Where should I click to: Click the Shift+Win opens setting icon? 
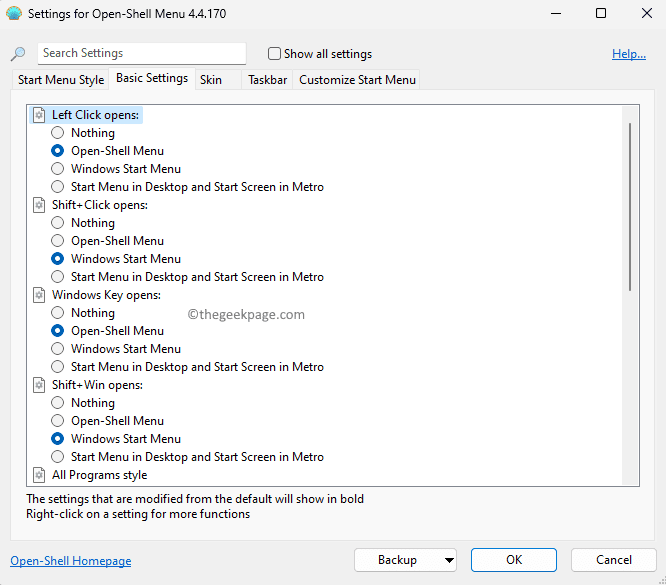coord(39,385)
